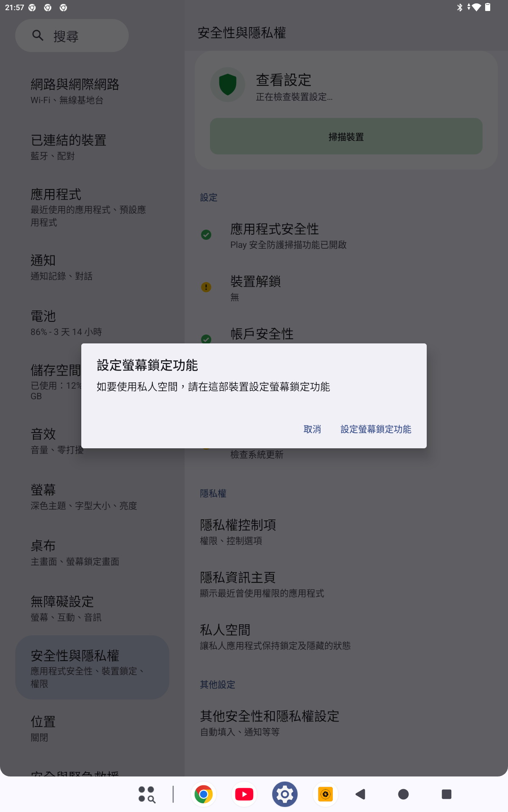Open Chrome from the taskbar
The image size is (508, 812).
tap(204, 794)
